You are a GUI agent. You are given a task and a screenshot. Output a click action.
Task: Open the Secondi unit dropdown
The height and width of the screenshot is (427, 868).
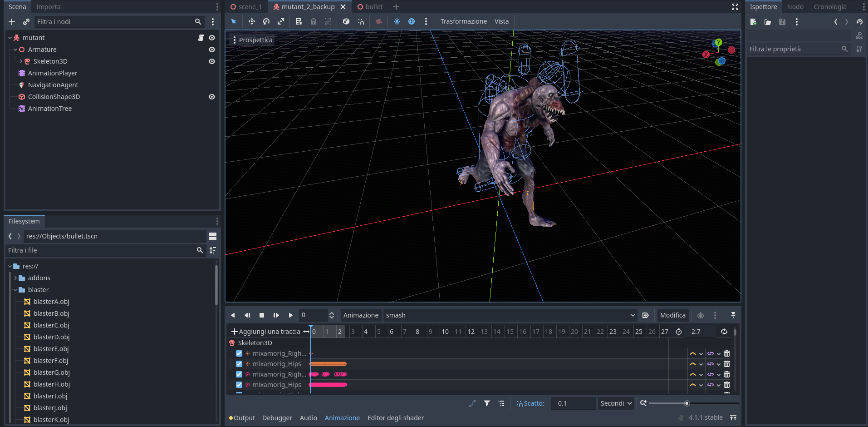pos(615,403)
